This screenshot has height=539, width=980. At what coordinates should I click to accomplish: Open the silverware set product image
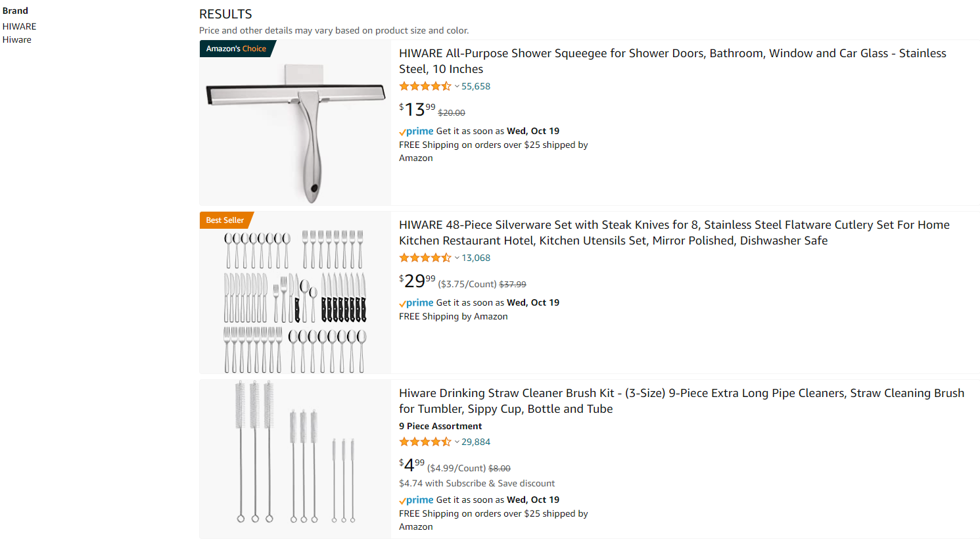click(295, 293)
